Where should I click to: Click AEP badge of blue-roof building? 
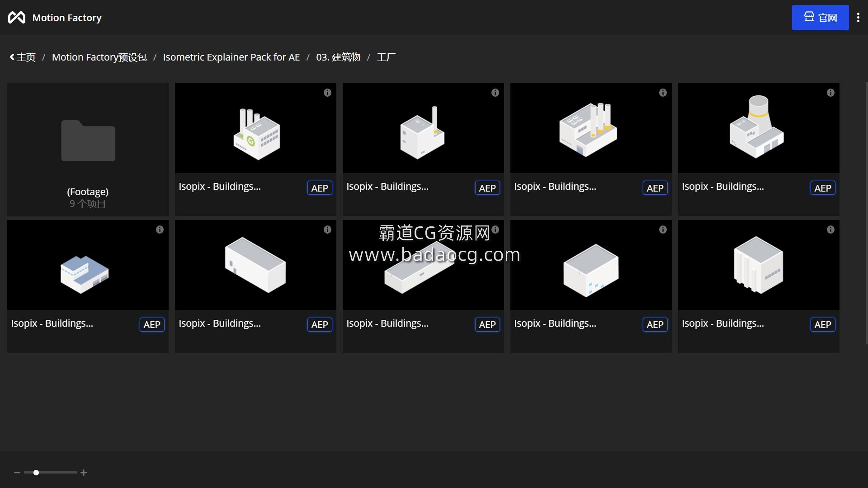coord(152,324)
